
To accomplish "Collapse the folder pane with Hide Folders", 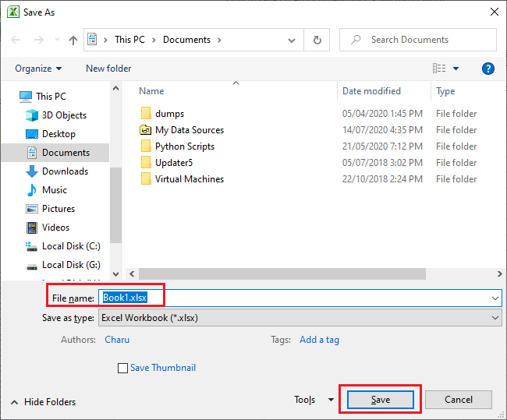I will coord(44,402).
